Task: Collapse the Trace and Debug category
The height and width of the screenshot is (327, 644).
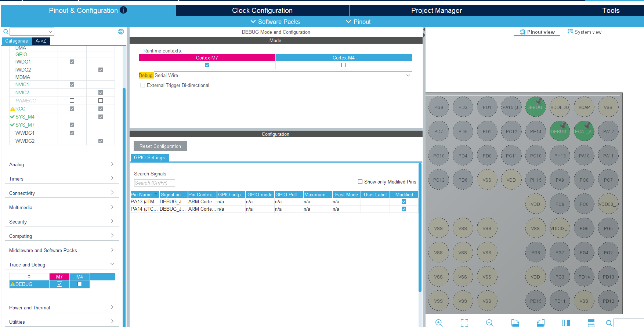Action: 62,265
